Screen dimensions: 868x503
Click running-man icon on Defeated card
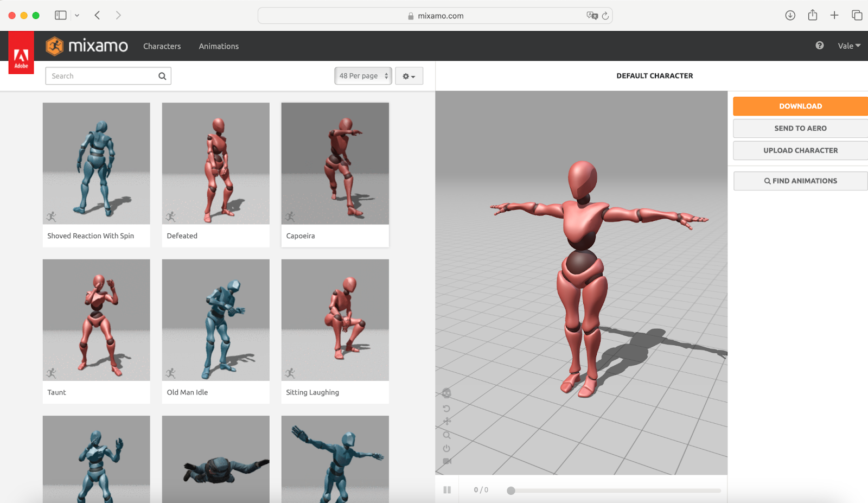[x=170, y=217]
